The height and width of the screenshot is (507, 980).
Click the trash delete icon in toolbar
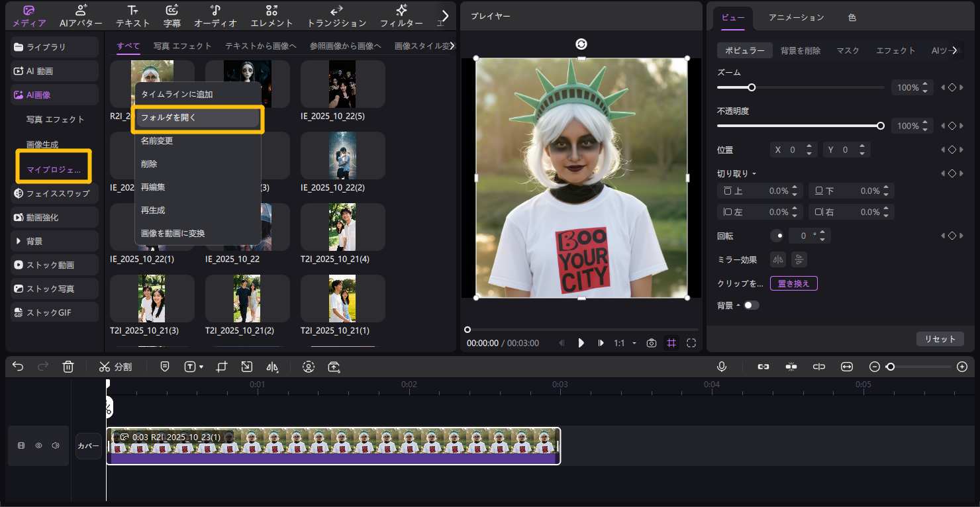point(68,367)
